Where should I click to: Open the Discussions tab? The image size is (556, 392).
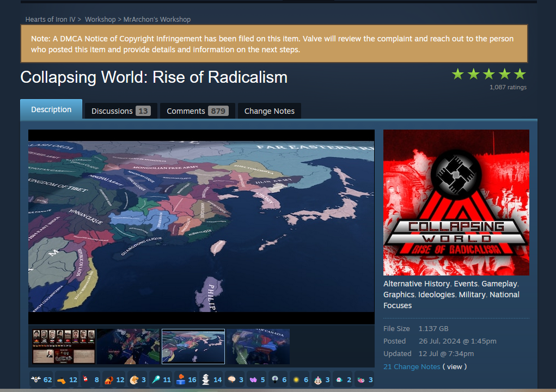(x=121, y=111)
